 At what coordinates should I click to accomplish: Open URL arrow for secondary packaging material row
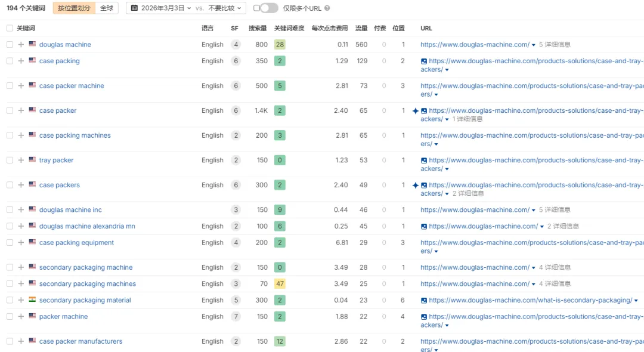[x=636, y=301]
